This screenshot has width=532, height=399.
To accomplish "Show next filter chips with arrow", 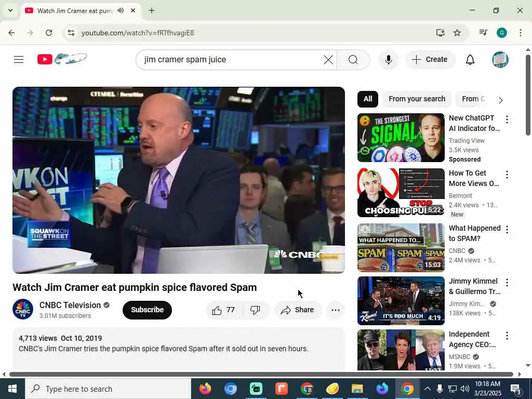I will (500, 100).
